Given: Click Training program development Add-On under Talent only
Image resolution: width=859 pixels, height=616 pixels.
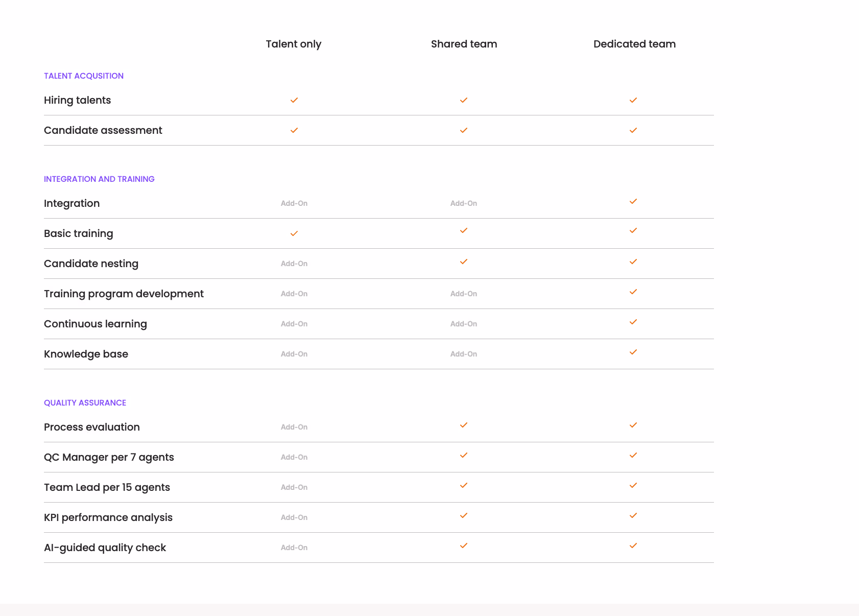Looking at the screenshot, I should click(x=294, y=294).
